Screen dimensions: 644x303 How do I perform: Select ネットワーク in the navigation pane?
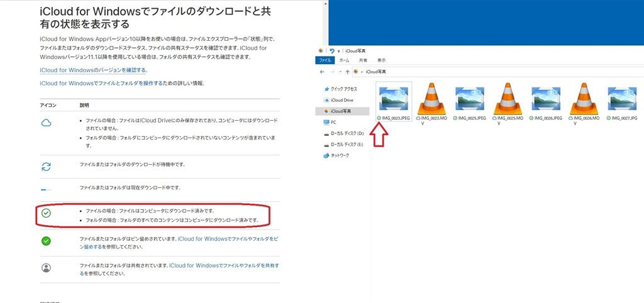tap(340, 156)
